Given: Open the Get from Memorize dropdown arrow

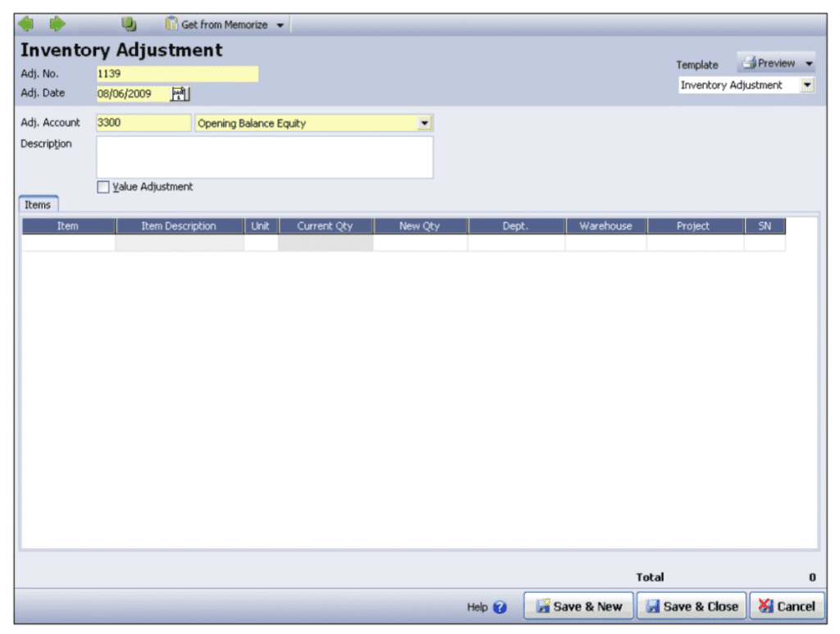Looking at the screenshot, I should pyautogui.click(x=280, y=24).
